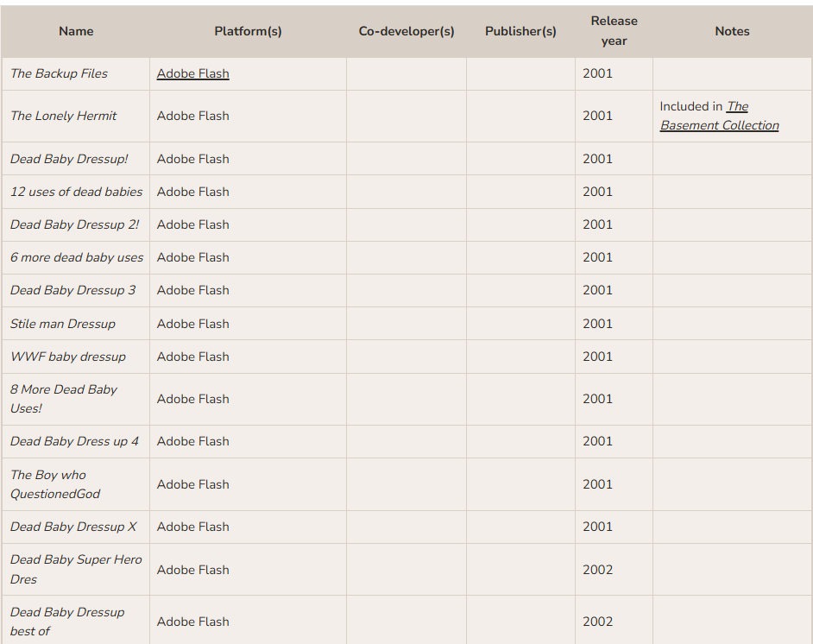
Task: Click the Publisher(s) column header
Action: (520, 31)
